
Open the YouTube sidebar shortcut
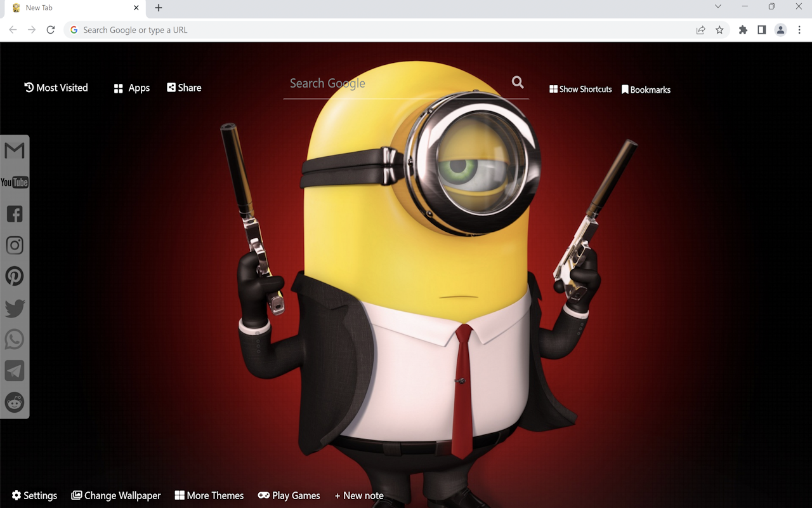coord(15,182)
